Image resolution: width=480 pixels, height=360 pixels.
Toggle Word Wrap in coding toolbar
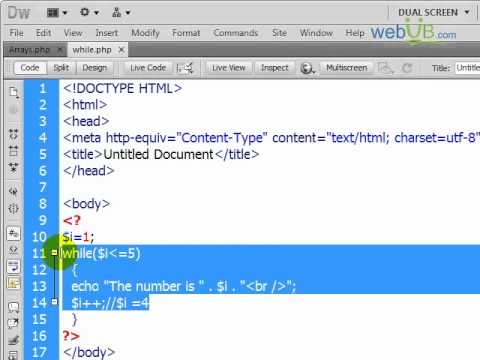13,267
